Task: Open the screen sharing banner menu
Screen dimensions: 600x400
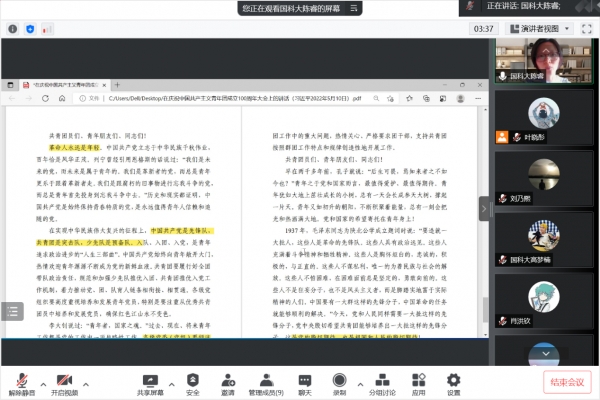Action: pos(354,8)
